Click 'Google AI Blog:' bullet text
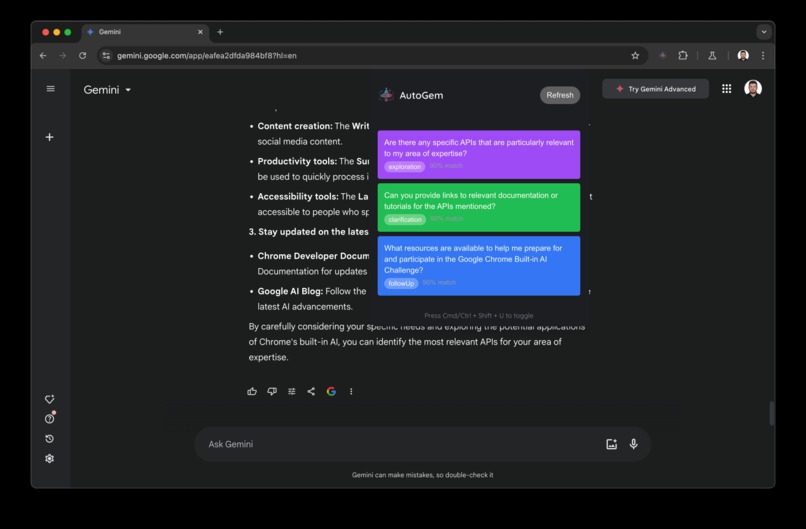Viewport: 806px width, 529px height. 290,291
